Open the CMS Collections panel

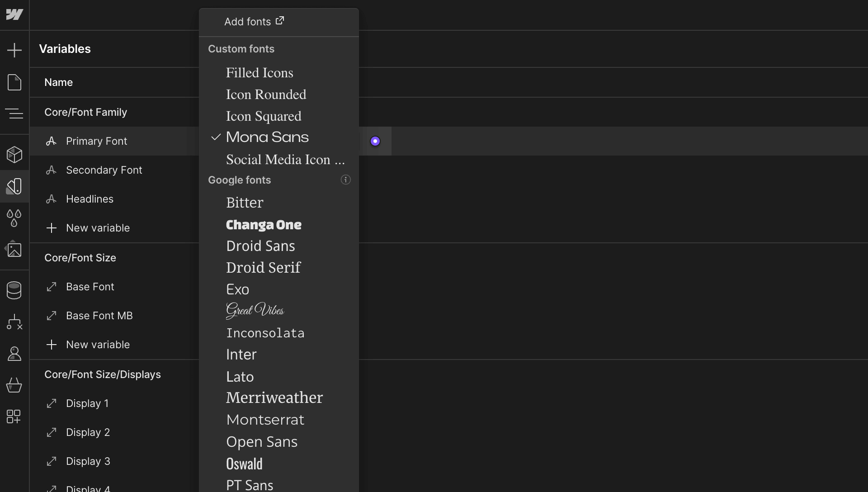coord(14,290)
